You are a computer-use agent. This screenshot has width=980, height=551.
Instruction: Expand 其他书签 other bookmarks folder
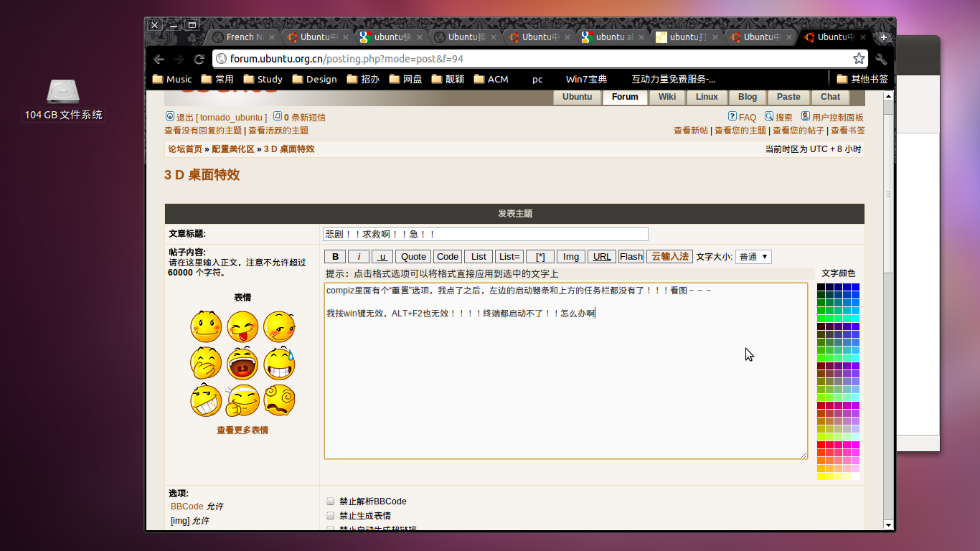(862, 79)
